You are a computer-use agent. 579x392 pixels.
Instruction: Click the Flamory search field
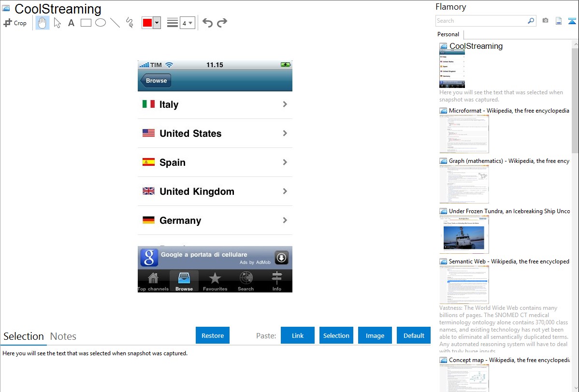click(x=481, y=21)
